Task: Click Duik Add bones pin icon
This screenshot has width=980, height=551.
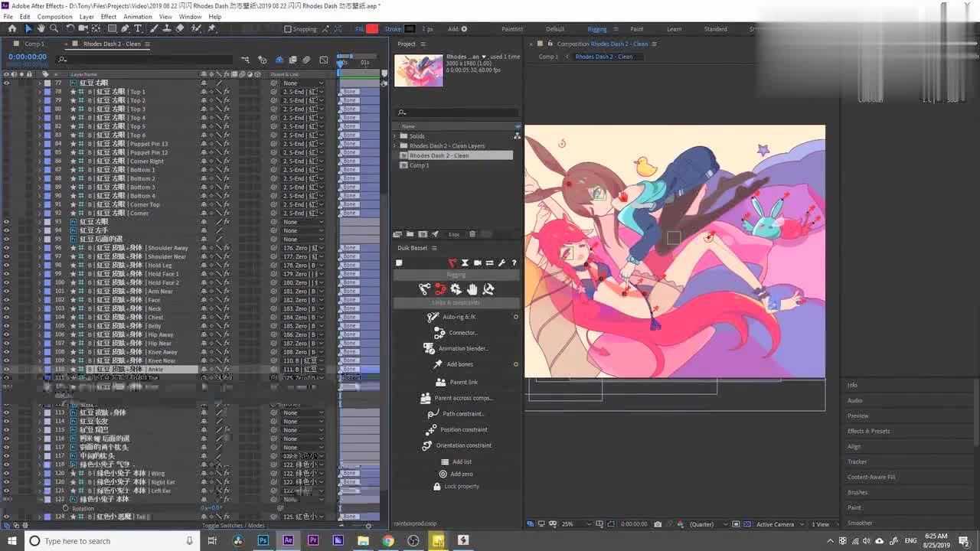Action: [438, 364]
